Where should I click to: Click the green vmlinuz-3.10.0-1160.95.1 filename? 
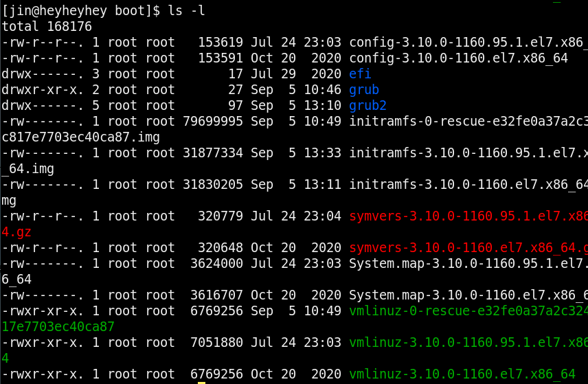[468, 342]
